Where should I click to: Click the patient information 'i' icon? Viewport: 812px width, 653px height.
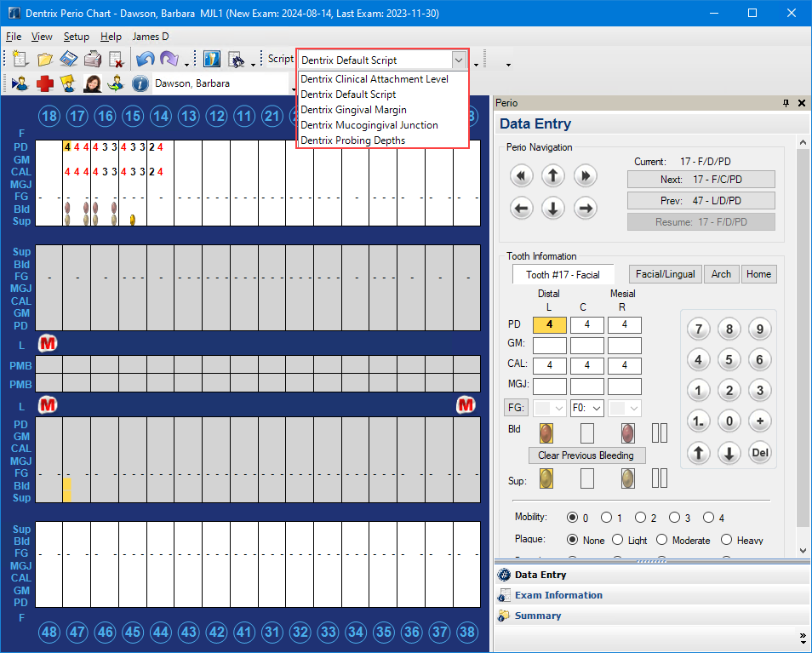pos(140,83)
